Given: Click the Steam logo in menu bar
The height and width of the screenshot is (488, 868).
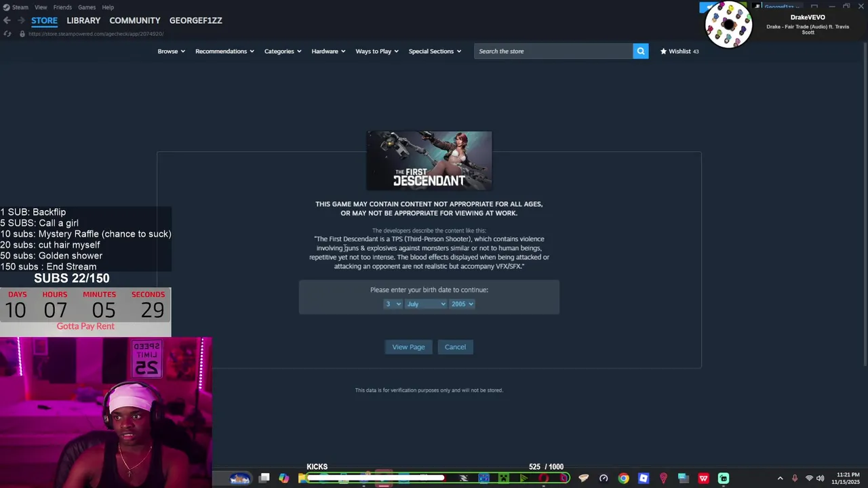Looking at the screenshot, I should 6,7.
